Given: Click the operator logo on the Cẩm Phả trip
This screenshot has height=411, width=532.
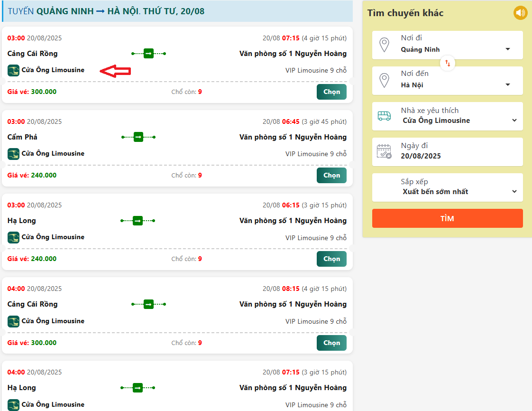Looking at the screenshot, I should [x=13, y=154].
